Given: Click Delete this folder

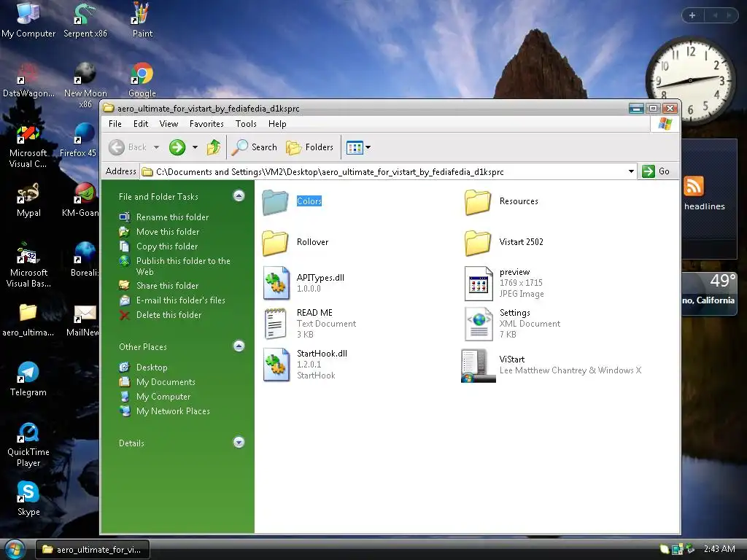Looking at the screenshot, I should coord(160,315).
